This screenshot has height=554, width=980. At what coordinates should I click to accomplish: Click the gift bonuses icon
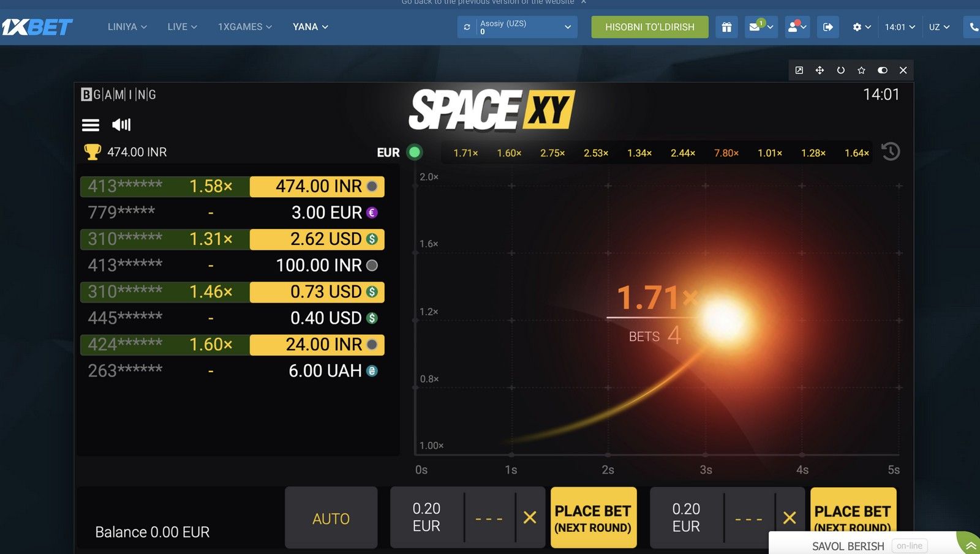coord(726,27)
